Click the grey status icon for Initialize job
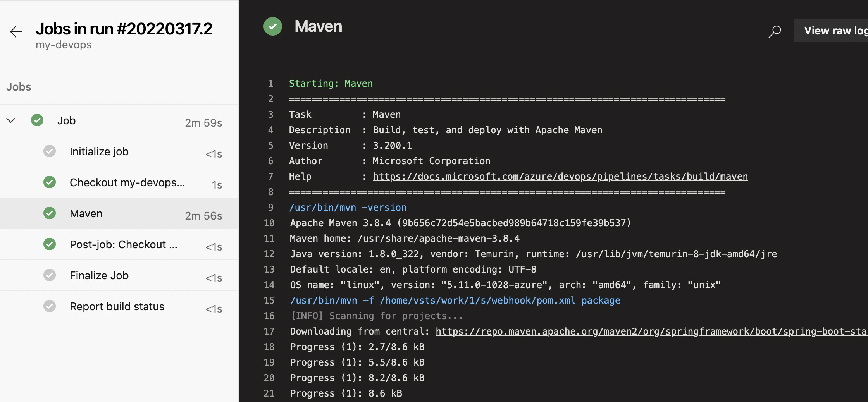The width and height of the screenshot is (868, 402). (50, 151)
